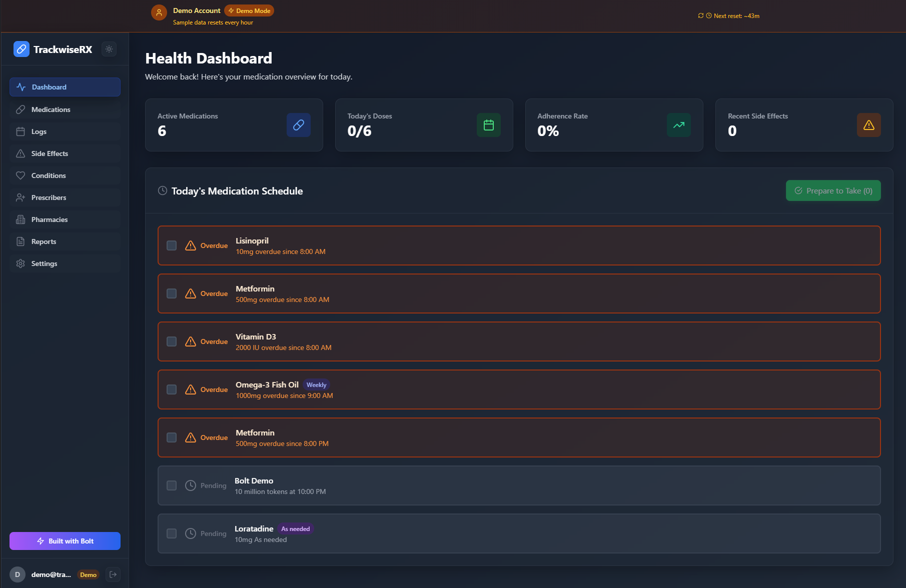
Task: Check the Metformin 8:00 AM checkbox
Action: click(172, 293)
